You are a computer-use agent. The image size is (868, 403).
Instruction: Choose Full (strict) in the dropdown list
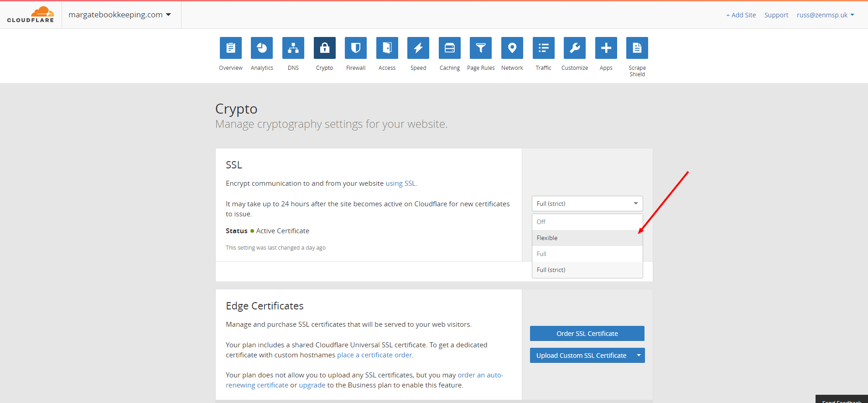[x=587, y=270]
